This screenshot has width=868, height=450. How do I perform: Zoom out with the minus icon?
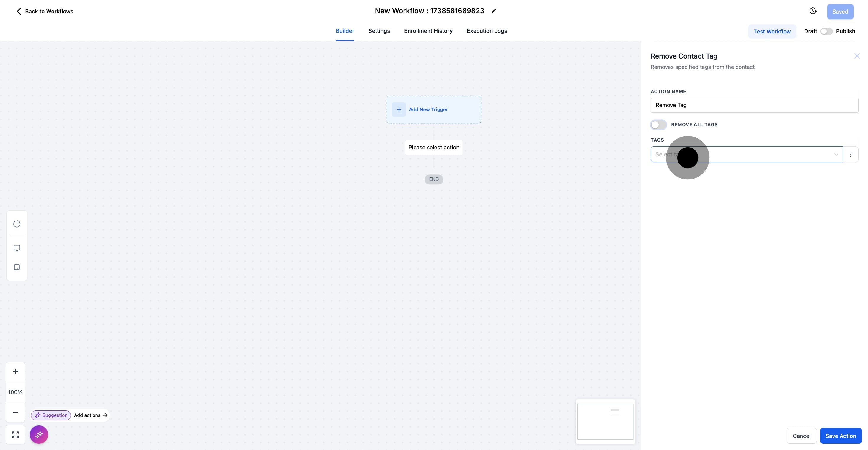pyautogui.click(x=15, y=412)
